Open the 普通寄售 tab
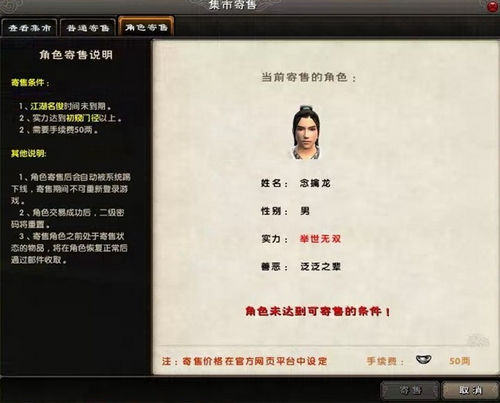Image resolution: width=500 pixels, height=403 pixels. (x=88, y=28)
